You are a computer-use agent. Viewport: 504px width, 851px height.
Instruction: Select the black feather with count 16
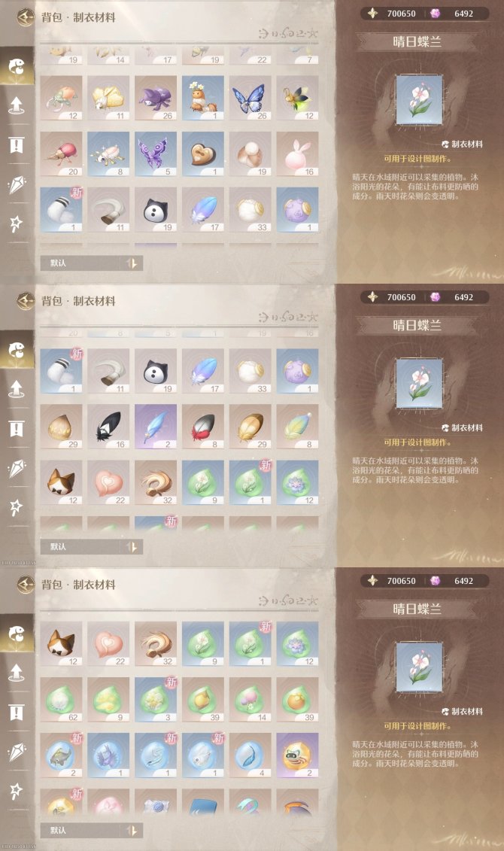pos(108,427)
